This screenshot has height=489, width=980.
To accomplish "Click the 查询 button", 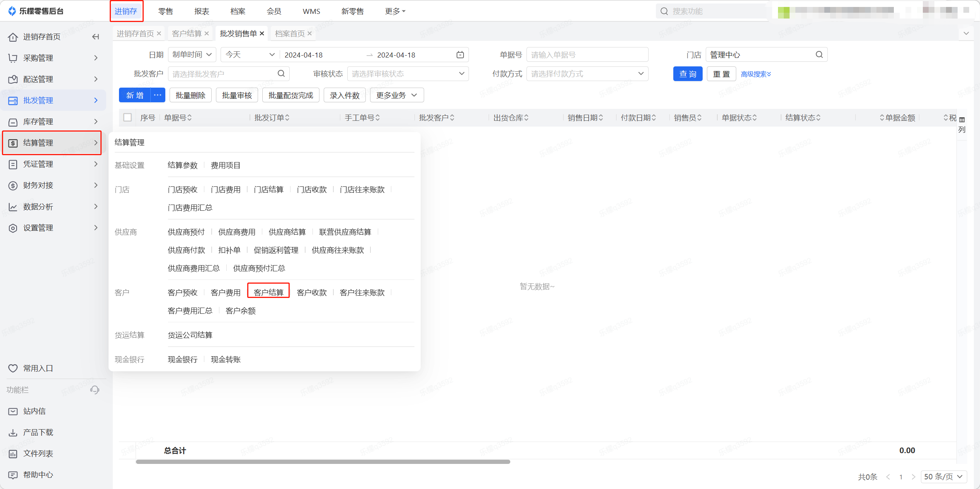I will point(688,74).
